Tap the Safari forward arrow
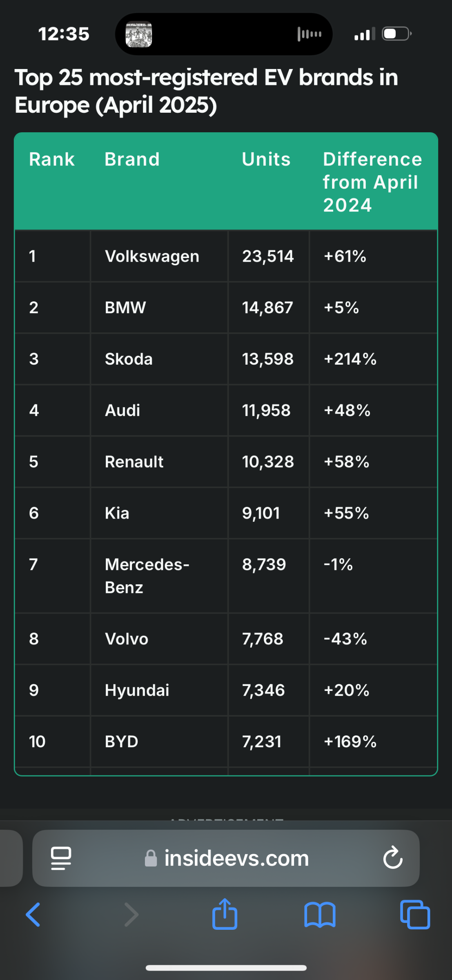The height and width of the screenshot is (980, 452). pos(131,915)
